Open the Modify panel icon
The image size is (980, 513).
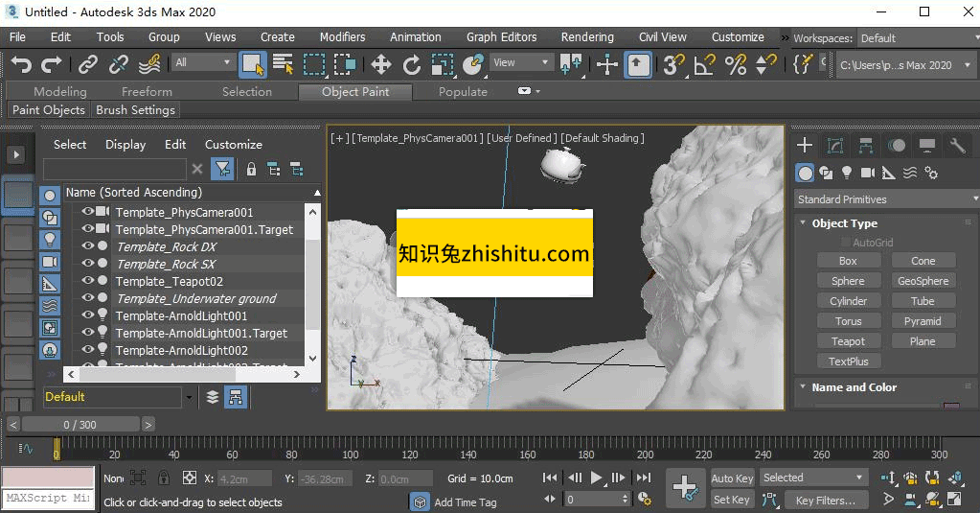pyautogui.click(x=835, y=145)
